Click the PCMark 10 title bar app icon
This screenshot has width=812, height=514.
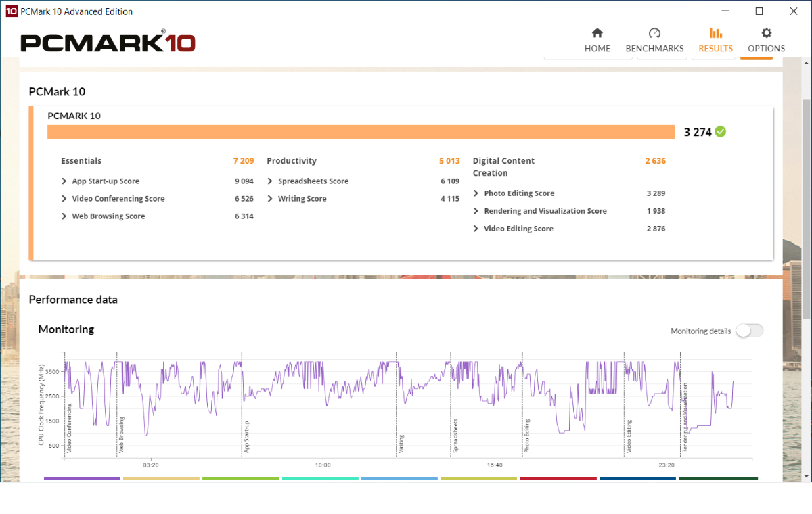(11, 11)
